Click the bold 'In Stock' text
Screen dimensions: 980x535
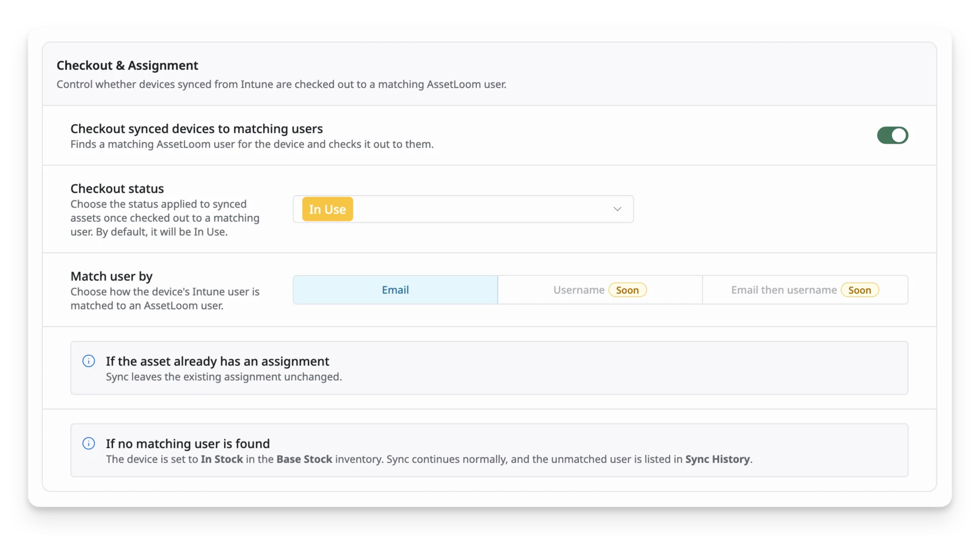[222, 459]
